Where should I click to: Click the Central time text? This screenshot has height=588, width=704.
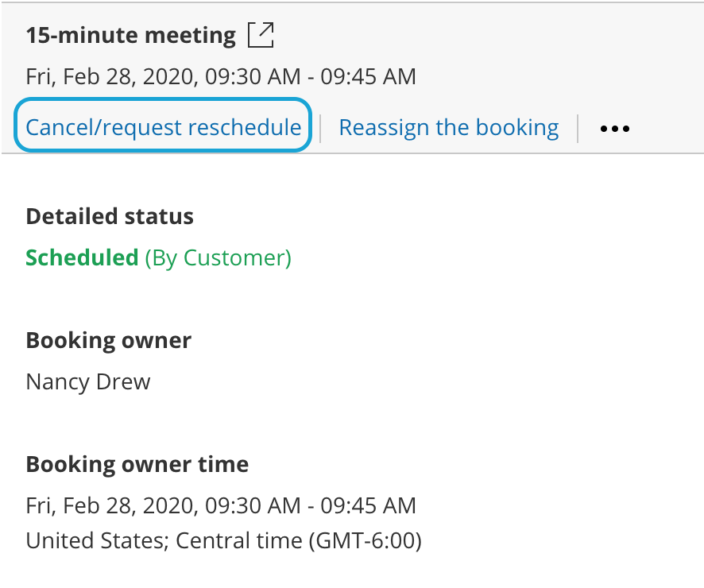coord(238,541)
